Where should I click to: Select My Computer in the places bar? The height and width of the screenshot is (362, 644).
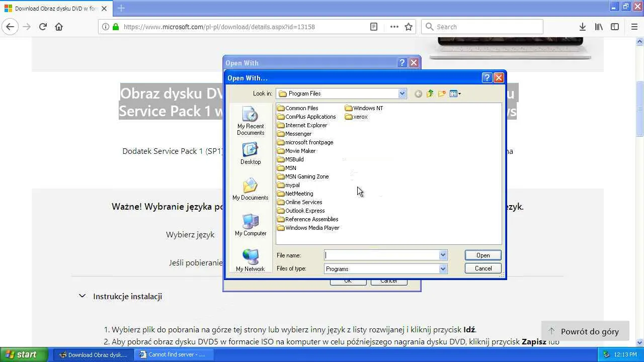251,225
